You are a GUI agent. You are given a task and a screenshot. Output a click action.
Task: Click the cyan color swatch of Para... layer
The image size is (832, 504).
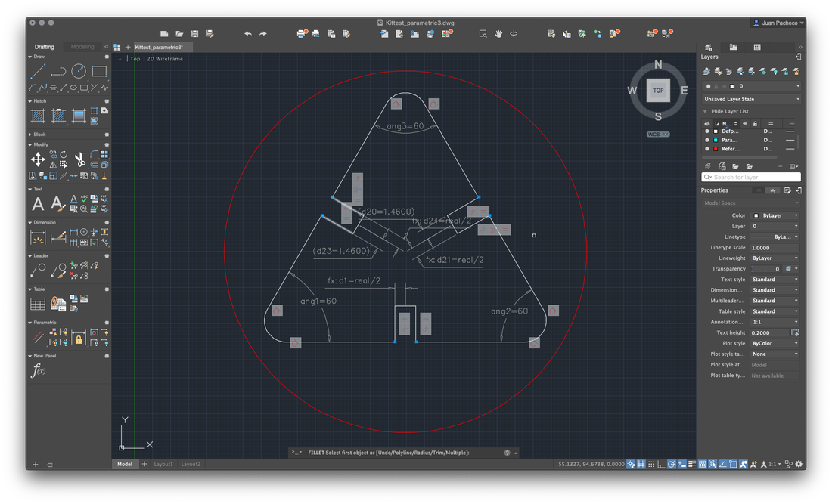click(x=716, y=140)
